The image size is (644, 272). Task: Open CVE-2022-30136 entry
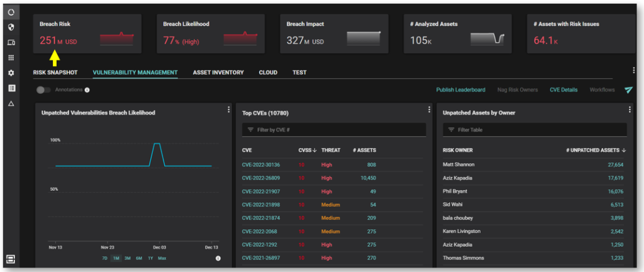261,165
